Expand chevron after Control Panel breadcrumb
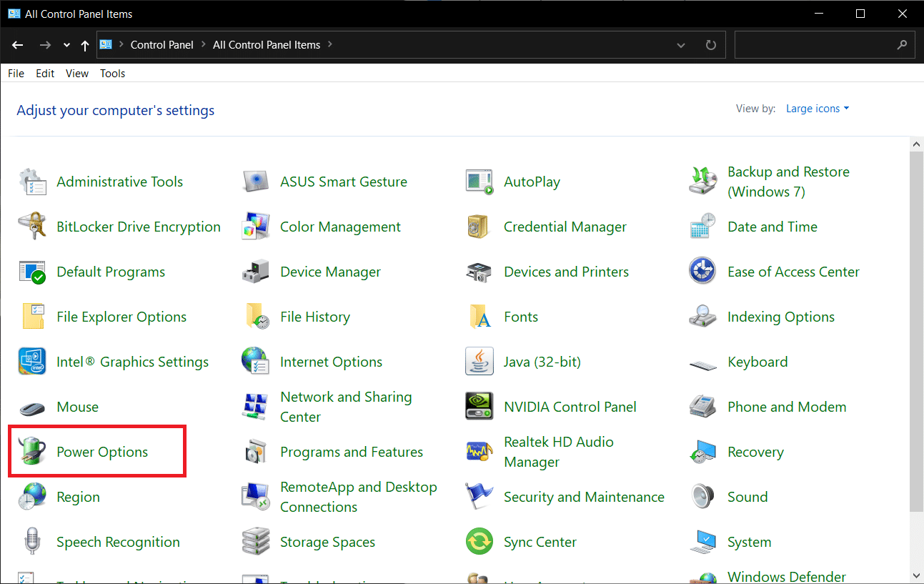The image size is (924, 584). (x=204, y=45)
